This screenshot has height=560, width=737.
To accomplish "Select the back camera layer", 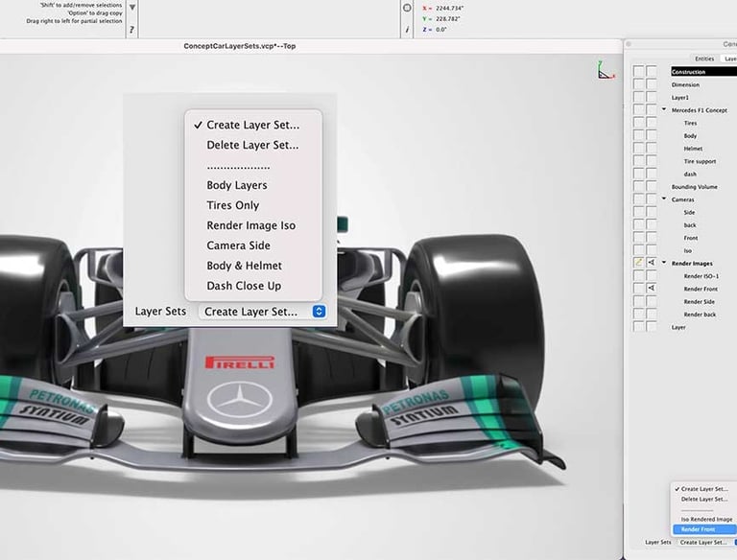I will [690, 225].
